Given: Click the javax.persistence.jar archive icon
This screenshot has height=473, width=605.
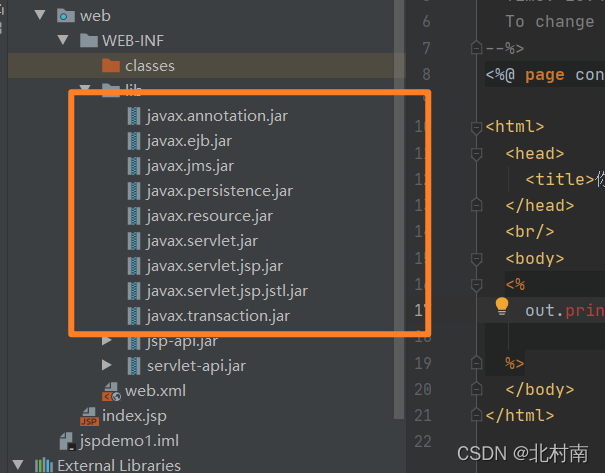Looking at the screenshot, I should point(134,191).
